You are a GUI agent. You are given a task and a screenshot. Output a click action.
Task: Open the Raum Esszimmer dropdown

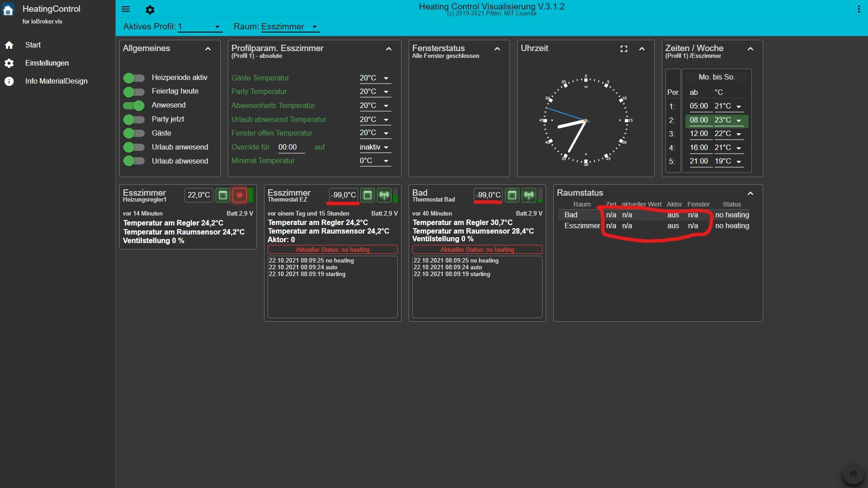click(x=290, y=27)
